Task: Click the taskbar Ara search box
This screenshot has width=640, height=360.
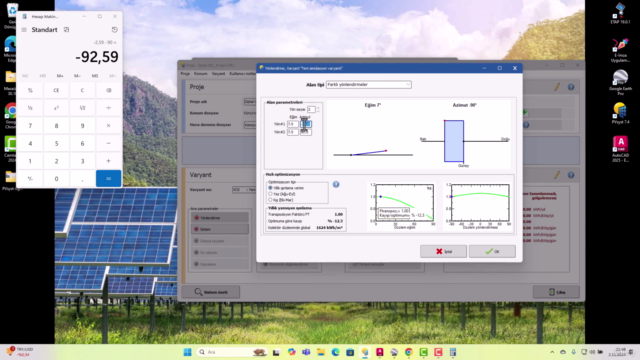Action: point(231,352)
